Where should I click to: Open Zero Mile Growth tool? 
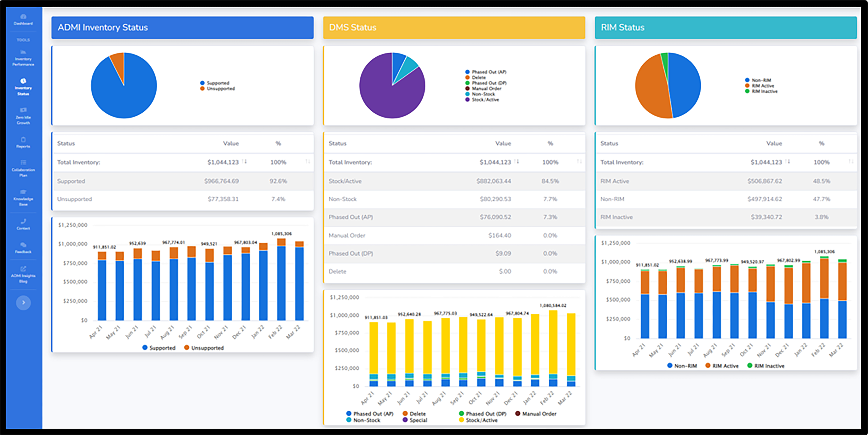(23, 116)
